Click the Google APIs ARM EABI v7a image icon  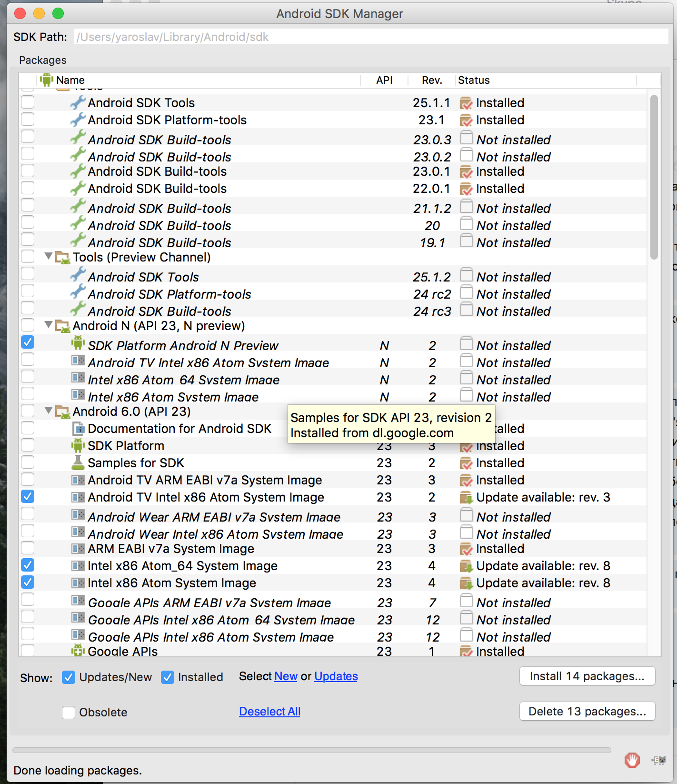pyautogui.click(x=78, y=600)
